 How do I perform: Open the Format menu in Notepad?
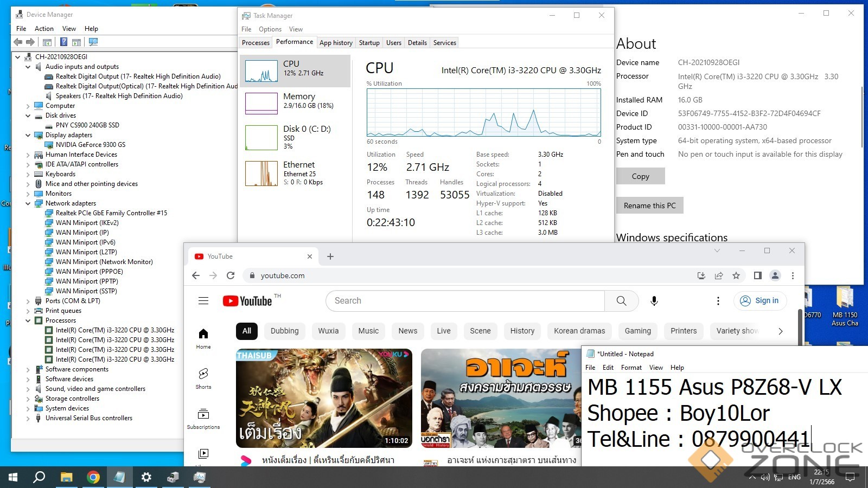[631, 368]
